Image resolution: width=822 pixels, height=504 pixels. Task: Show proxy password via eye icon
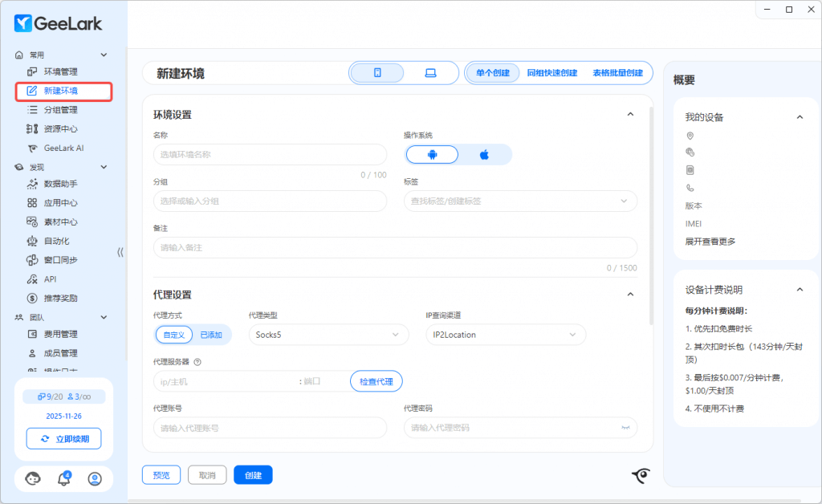[625, 429]
